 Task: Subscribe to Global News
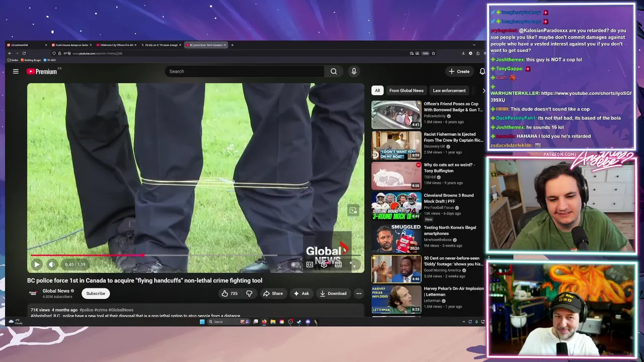(96, 294)
